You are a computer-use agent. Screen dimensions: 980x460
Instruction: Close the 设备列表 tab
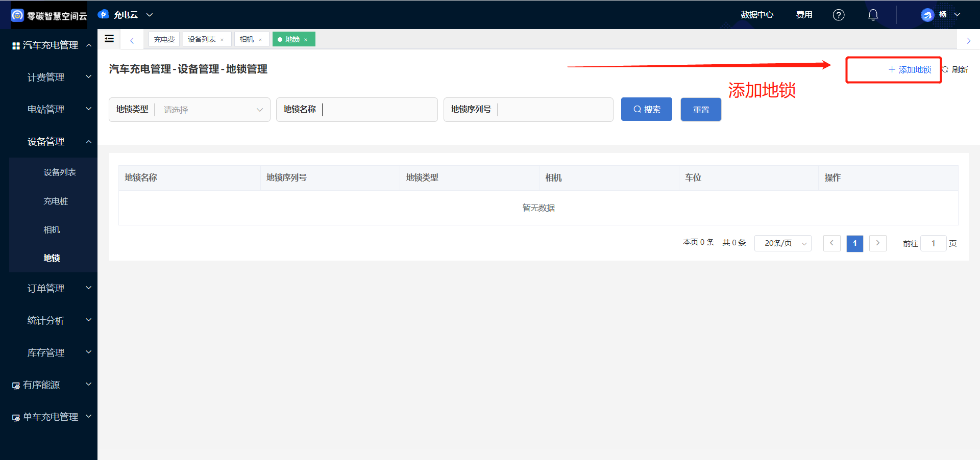222,40
